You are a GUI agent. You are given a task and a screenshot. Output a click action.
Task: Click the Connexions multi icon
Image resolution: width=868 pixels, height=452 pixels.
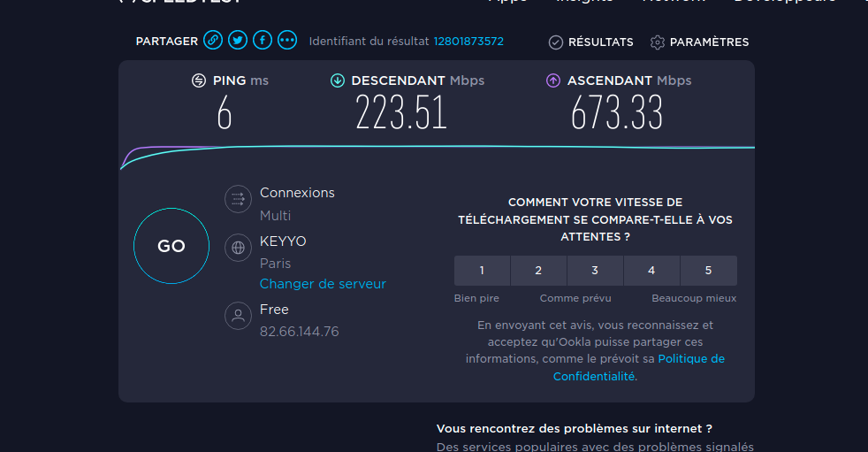coord(238,199)
